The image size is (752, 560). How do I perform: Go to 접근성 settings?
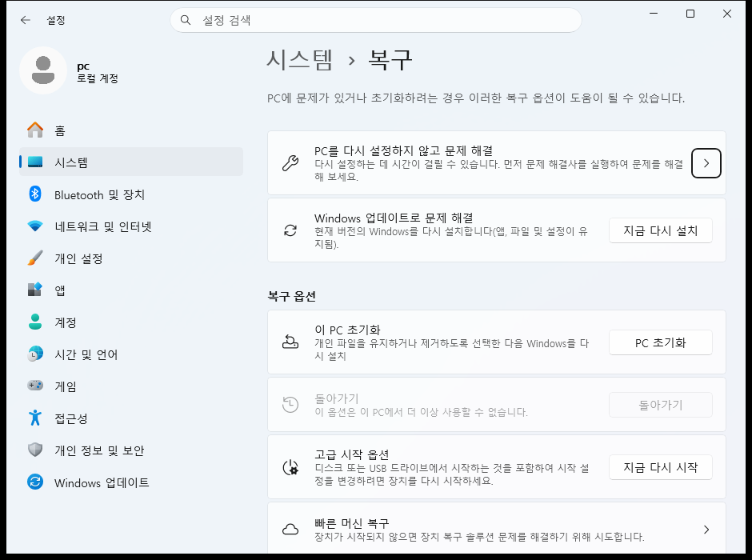point(131,418)
